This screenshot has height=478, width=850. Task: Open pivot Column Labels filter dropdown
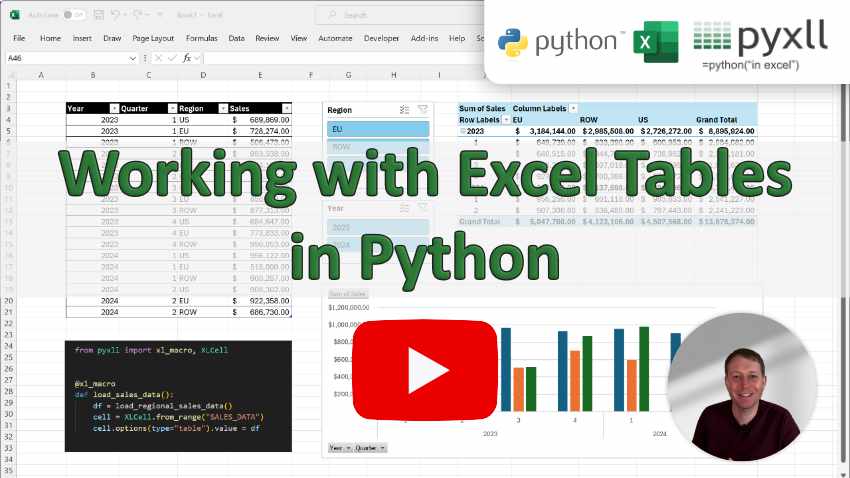click(573, 108)
